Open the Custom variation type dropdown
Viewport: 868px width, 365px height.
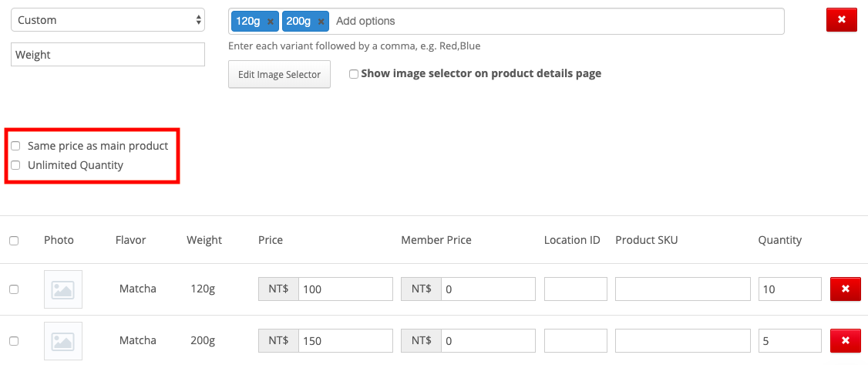(108, 20)
